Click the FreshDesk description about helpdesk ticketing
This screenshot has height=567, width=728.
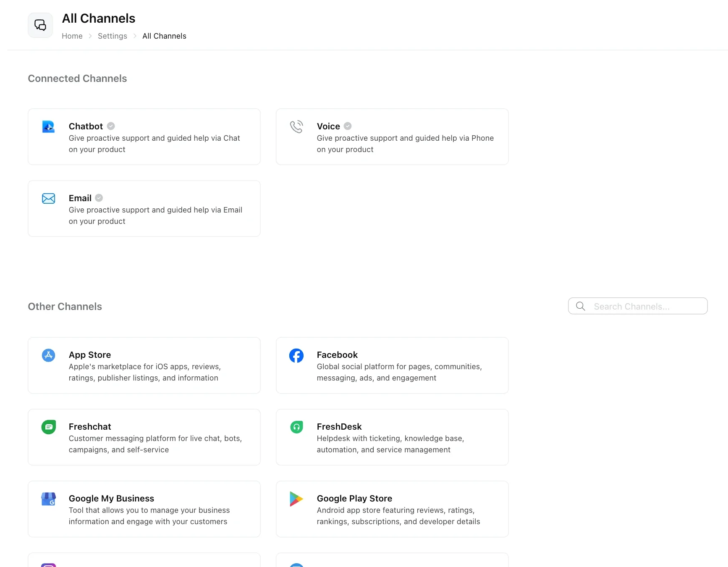tap(390, 444)
